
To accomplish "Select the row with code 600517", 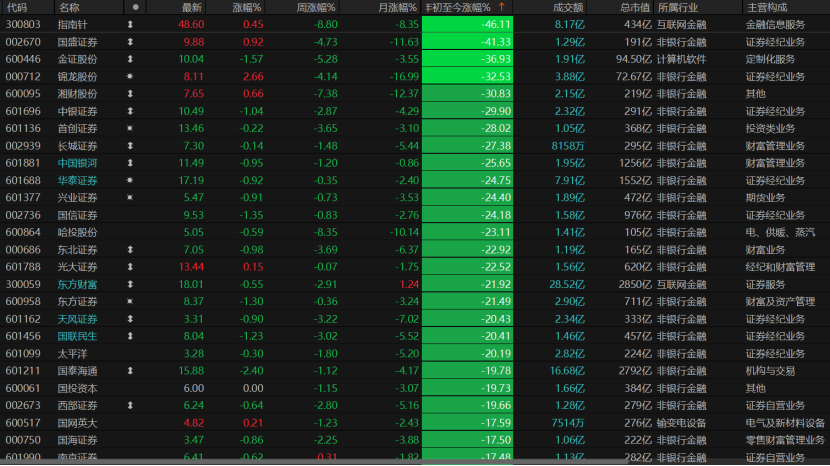I will [x=415, y=423].
